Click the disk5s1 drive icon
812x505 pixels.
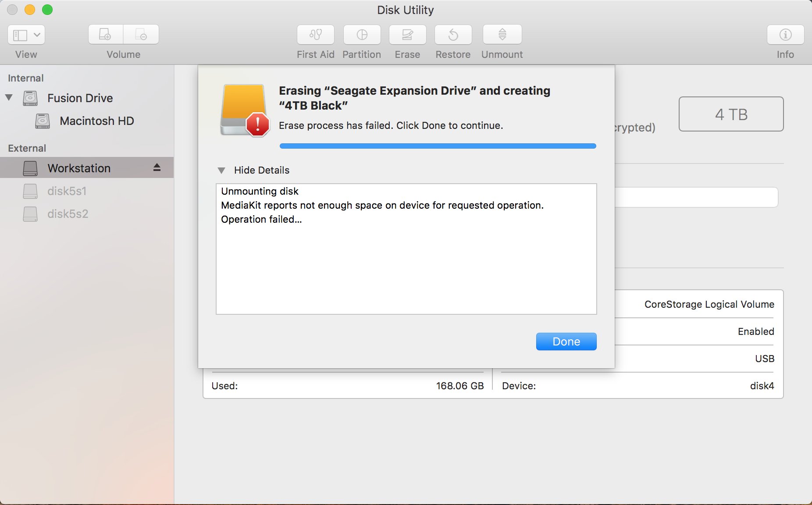30,191
